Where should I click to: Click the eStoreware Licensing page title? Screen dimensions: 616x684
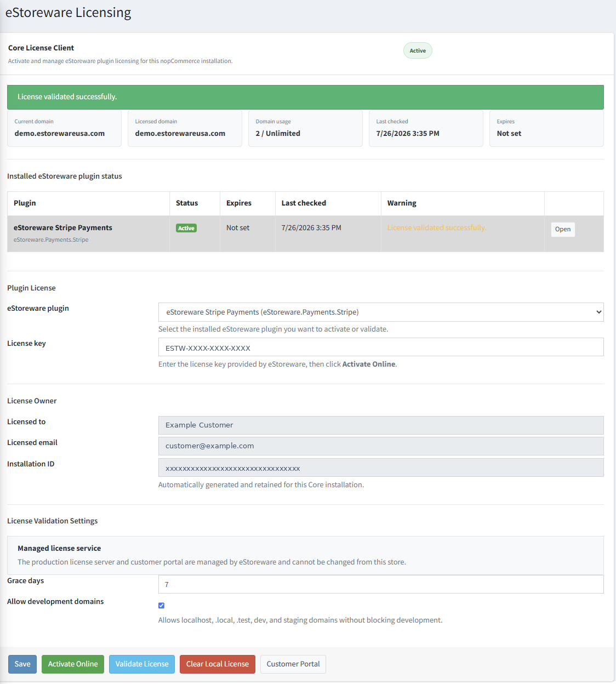coord(68,13)
